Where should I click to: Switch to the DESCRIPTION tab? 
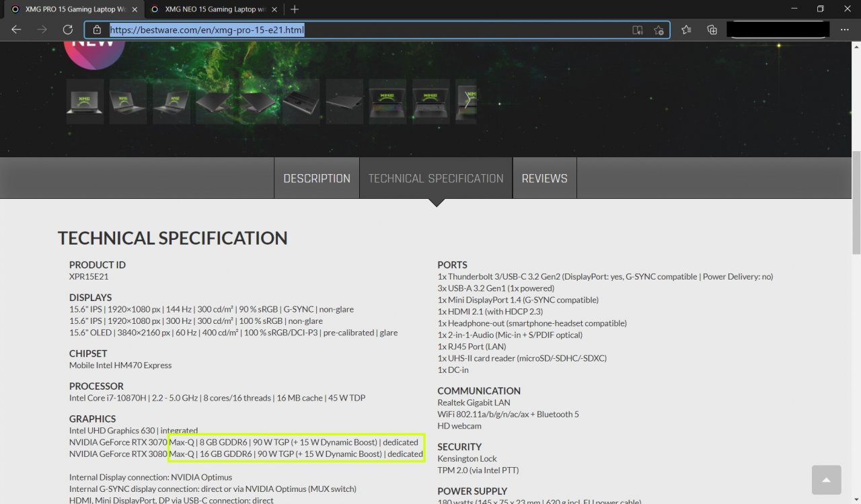pos(317,178)
